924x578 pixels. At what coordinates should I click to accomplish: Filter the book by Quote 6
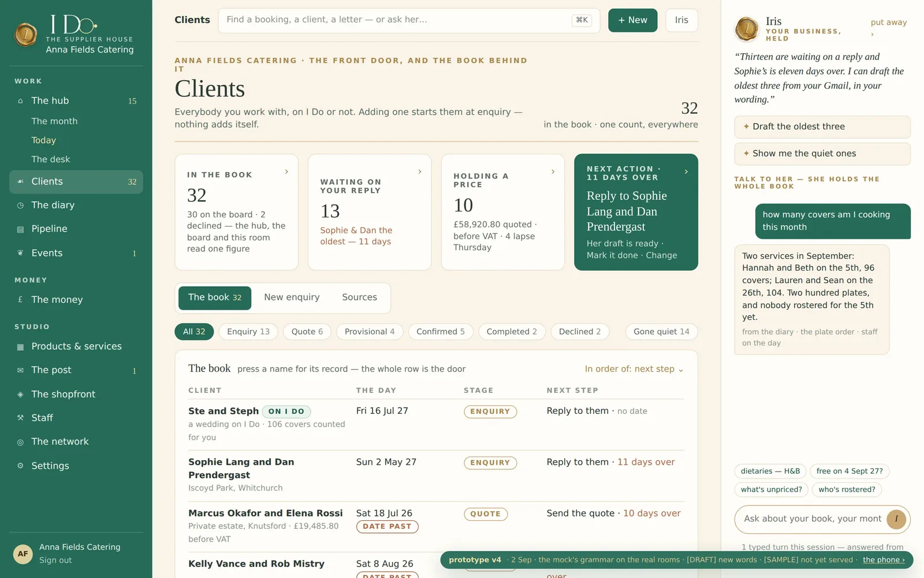tap(307, 332)
